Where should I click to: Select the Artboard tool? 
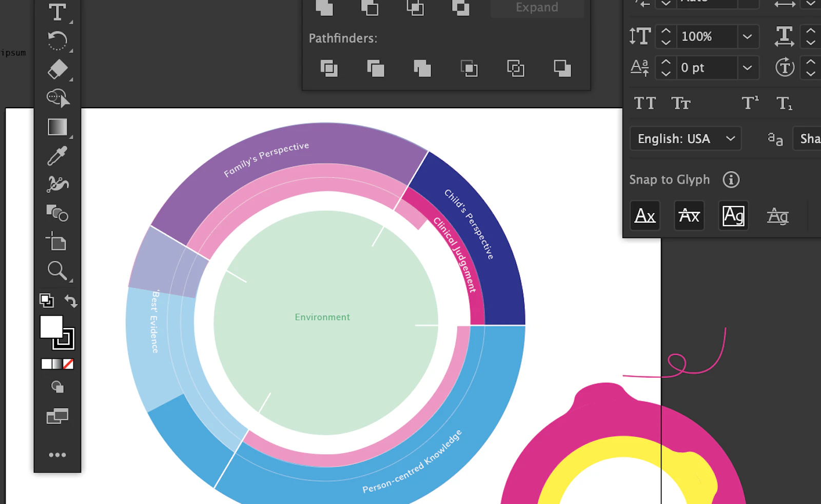(57, 242)
